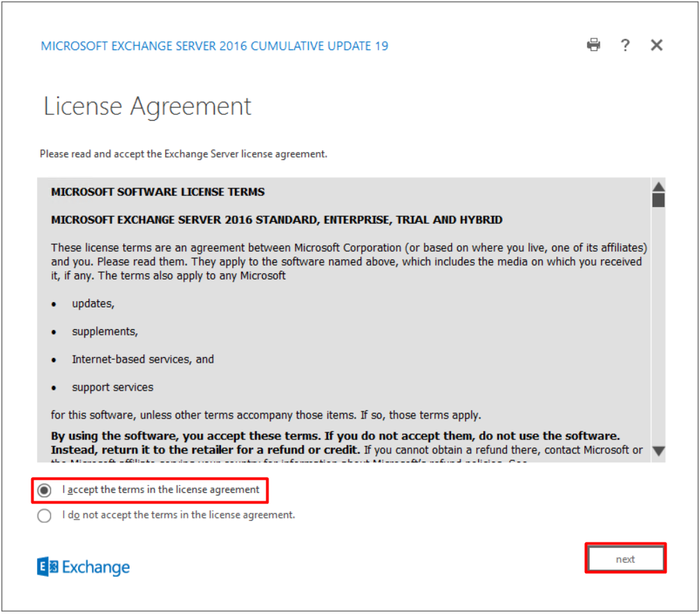Viewport: 700px width, 615px height.
Task: Close the Exchange setup window
Action: pyautogui.click(x=656, y=45)
